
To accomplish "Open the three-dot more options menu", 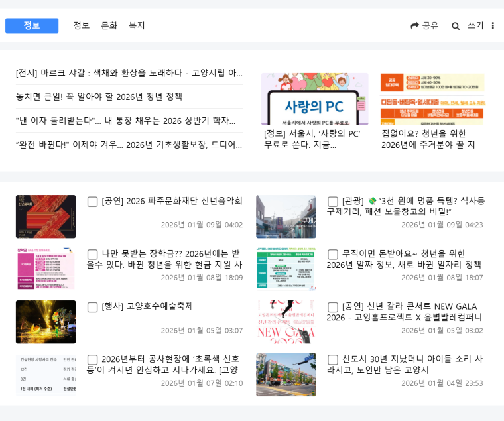I will tap(493, 26).
